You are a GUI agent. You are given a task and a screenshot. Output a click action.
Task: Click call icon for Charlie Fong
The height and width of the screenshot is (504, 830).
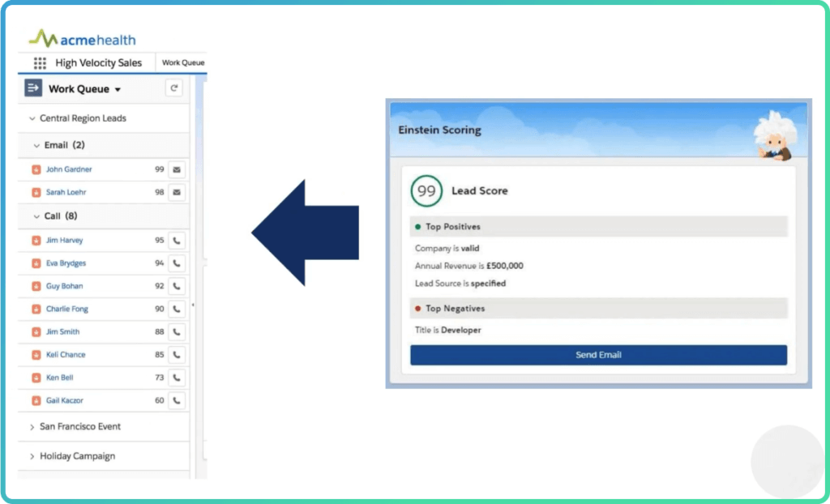(177, 309)
